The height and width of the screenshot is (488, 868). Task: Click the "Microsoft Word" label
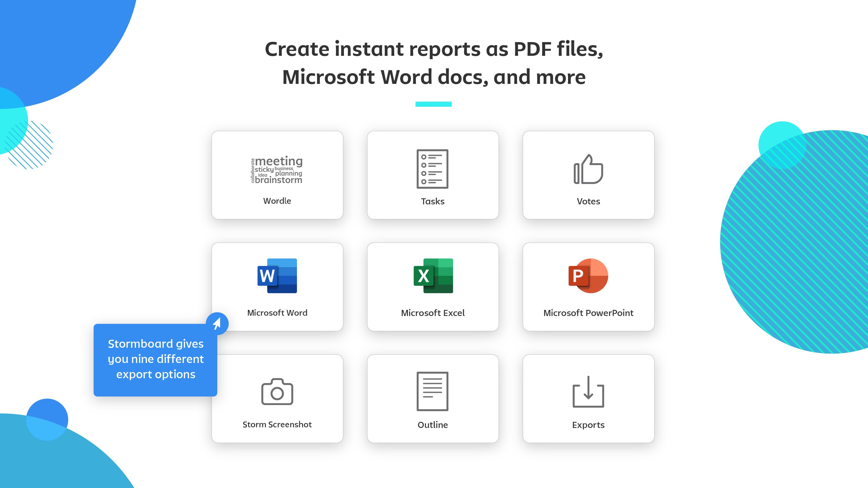click(x=277, y=313)
